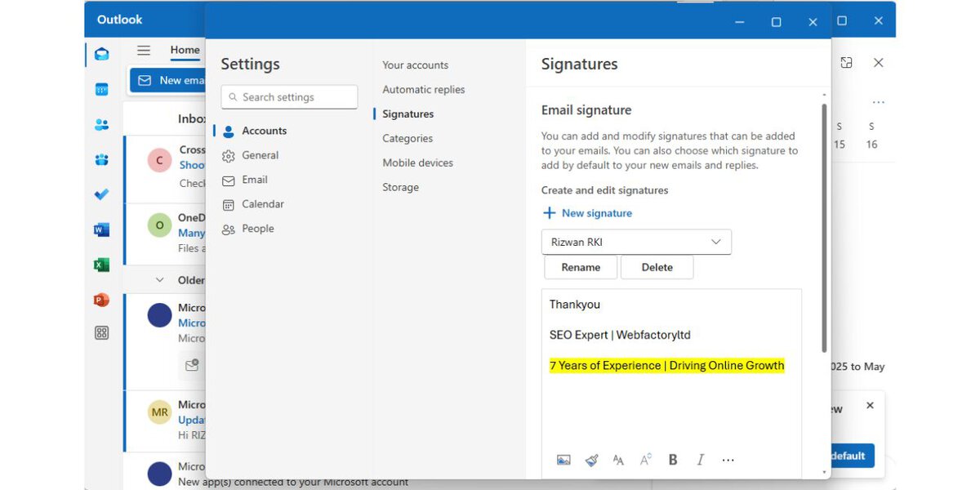Open the OneDrive message with avatar O
Viewport: 980px width, 490px height.
tap(165, 234)
